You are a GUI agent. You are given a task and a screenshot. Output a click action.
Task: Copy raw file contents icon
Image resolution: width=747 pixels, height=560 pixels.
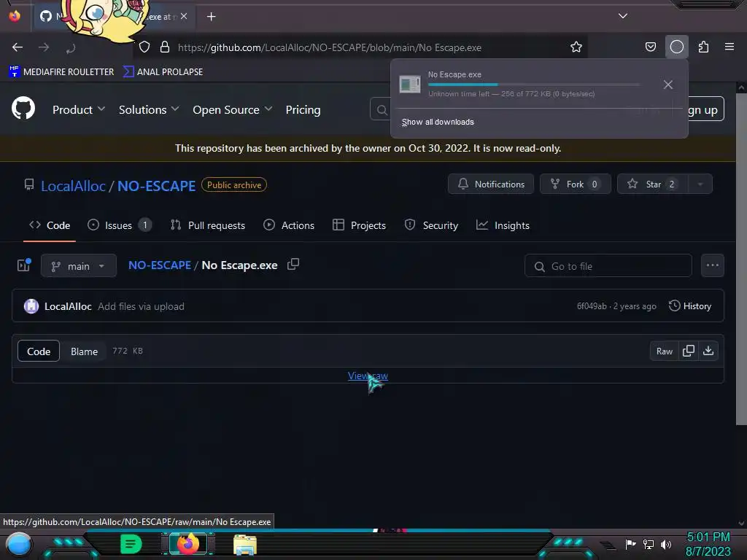(x=689, y=351)
